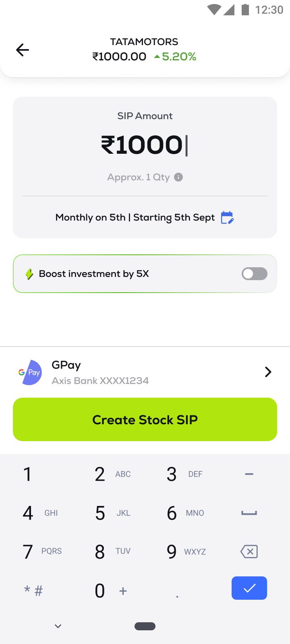Tap the back arrow icon
This screenshot has width=290, height=644.
(x=23, y=50)
